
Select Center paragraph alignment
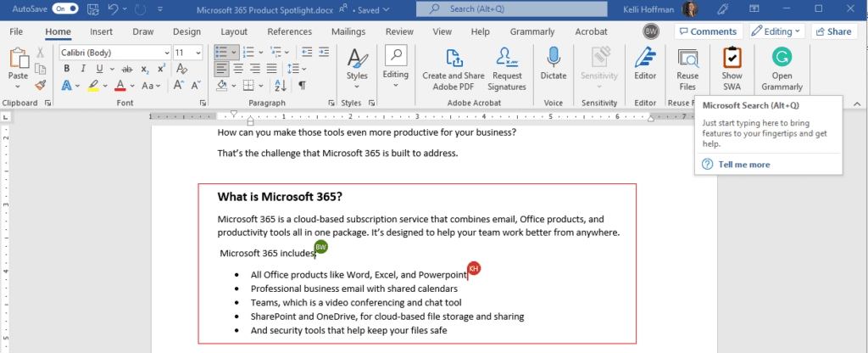pyautogui.click(x=238, y=69)
